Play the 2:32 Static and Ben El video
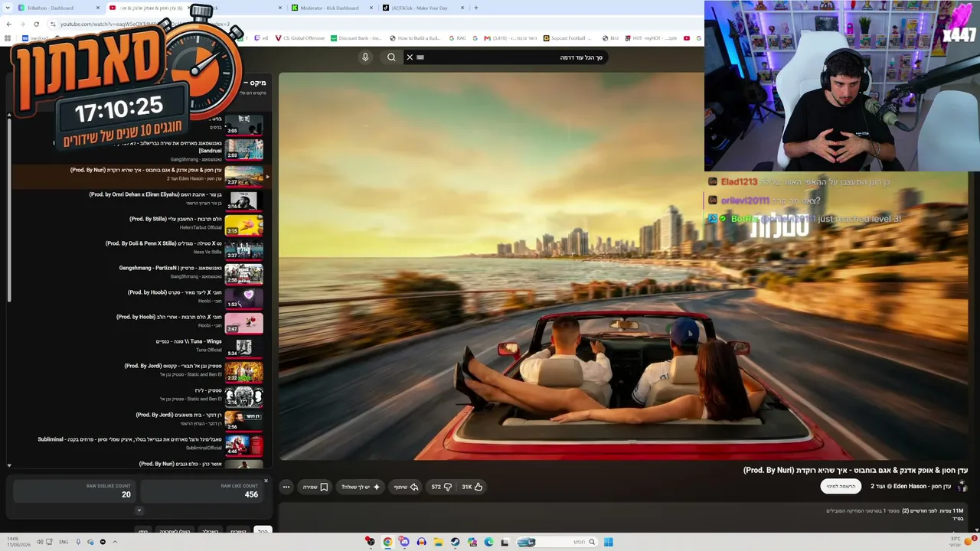The height and width of the screenshot is (551, 980). pos(243,372)
